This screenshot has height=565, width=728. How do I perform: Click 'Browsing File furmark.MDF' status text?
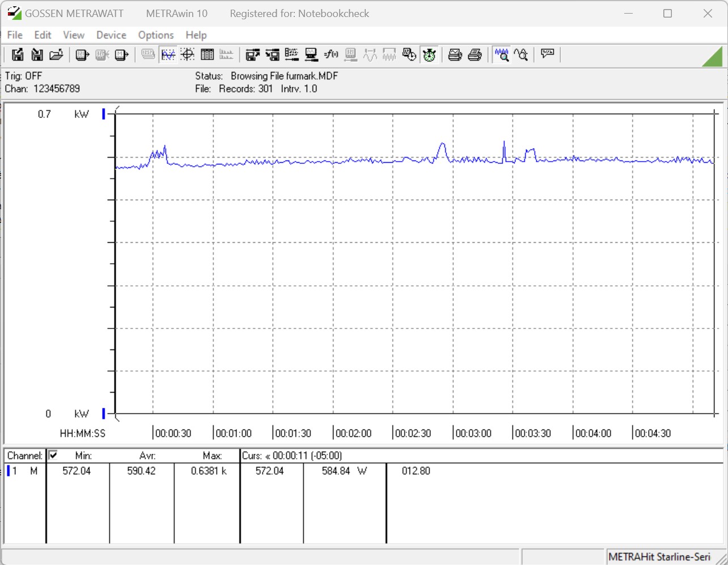pyautogui.click(x=284, y=76)
